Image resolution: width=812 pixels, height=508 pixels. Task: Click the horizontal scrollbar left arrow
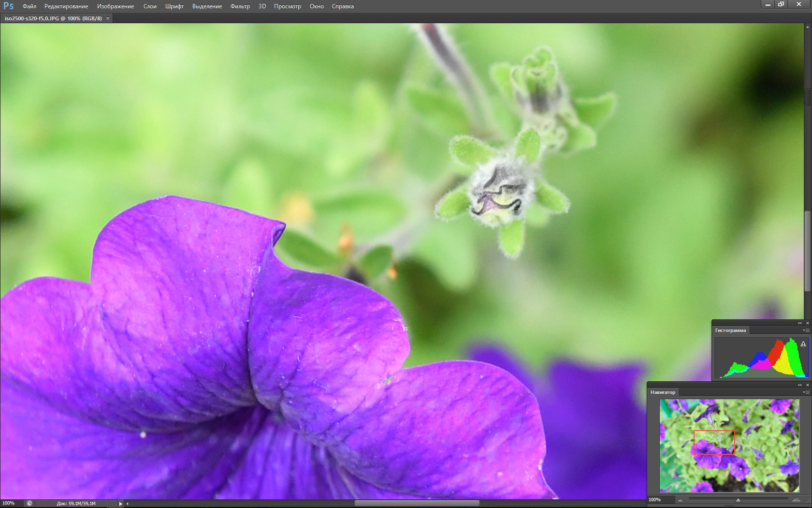pos(128,504)
